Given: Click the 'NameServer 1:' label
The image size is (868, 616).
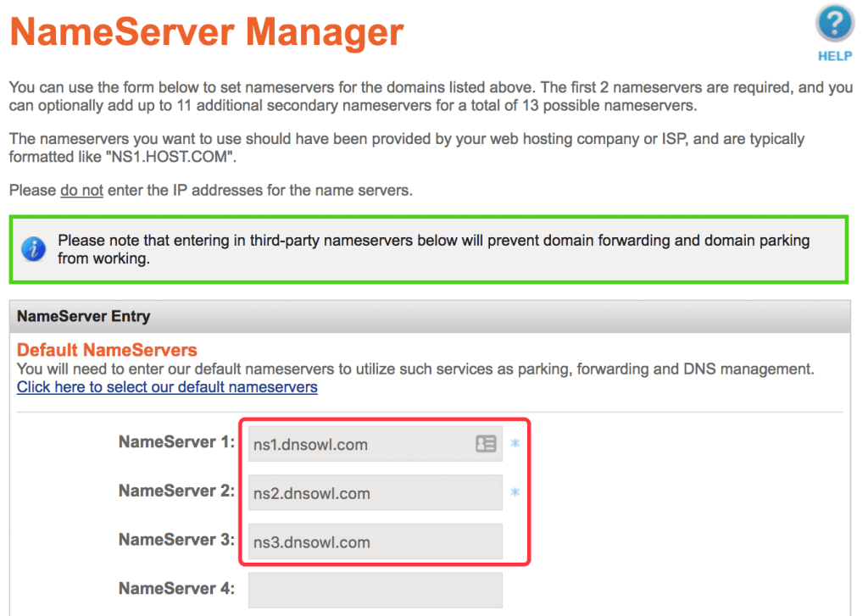Looking at the screenshot, I should (176, 442).
